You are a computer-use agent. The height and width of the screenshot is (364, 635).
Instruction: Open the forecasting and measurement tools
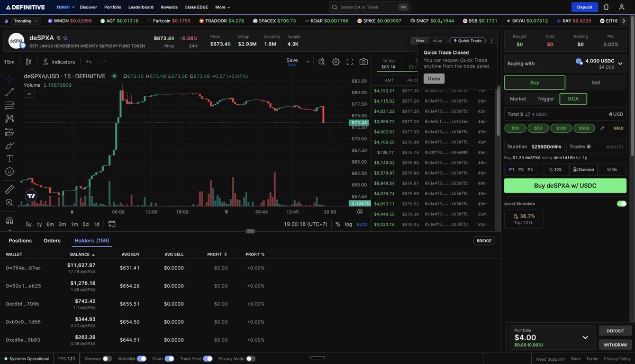(x=10, y=132)
